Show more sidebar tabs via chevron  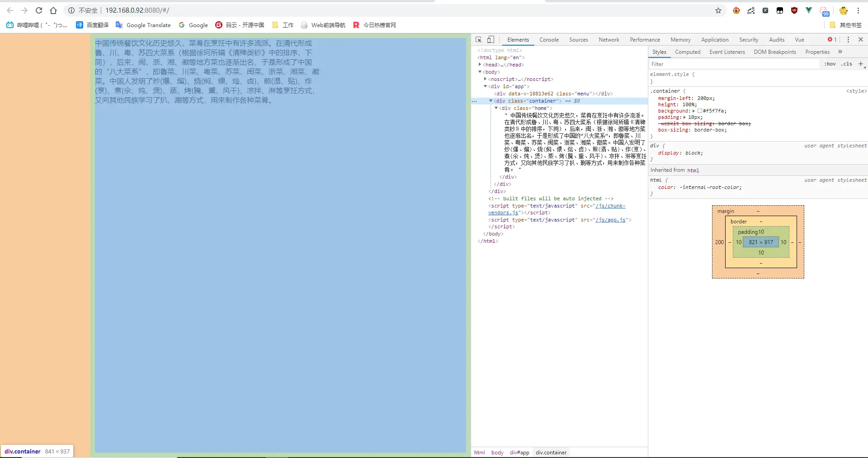point(840,52)
